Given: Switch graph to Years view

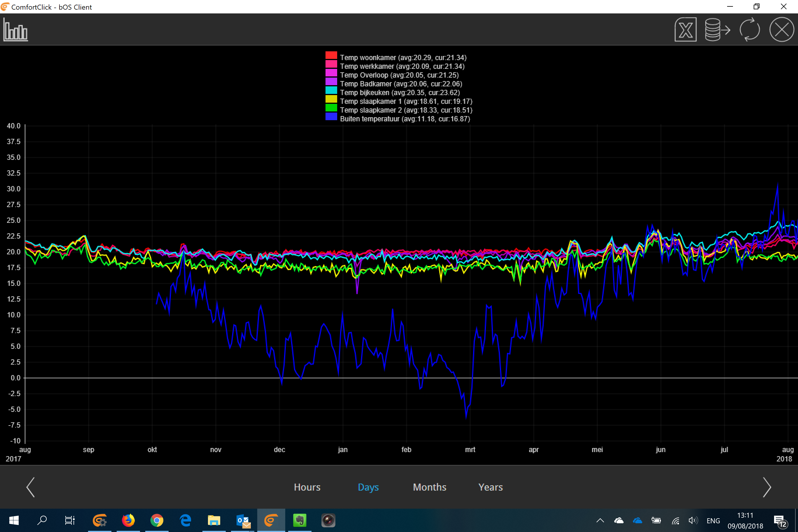Looking at the screenshot, I should tap(490, 487).
